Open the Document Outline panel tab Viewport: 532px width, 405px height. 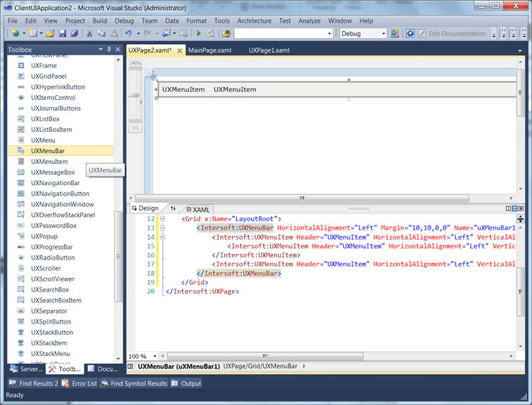coord(103,369)
